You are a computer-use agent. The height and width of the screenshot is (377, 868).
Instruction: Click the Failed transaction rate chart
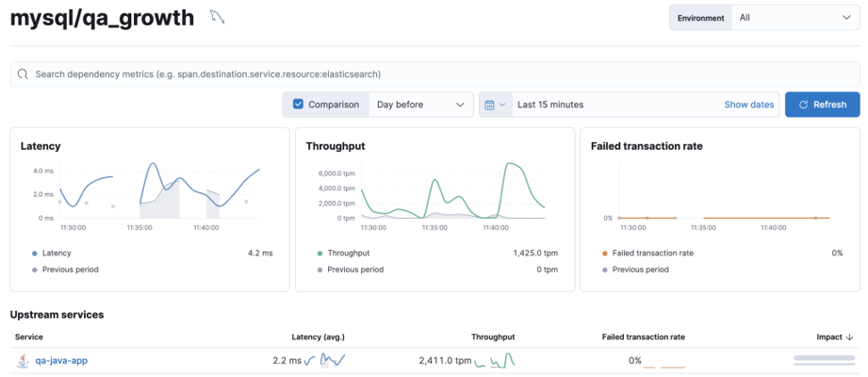724,191
